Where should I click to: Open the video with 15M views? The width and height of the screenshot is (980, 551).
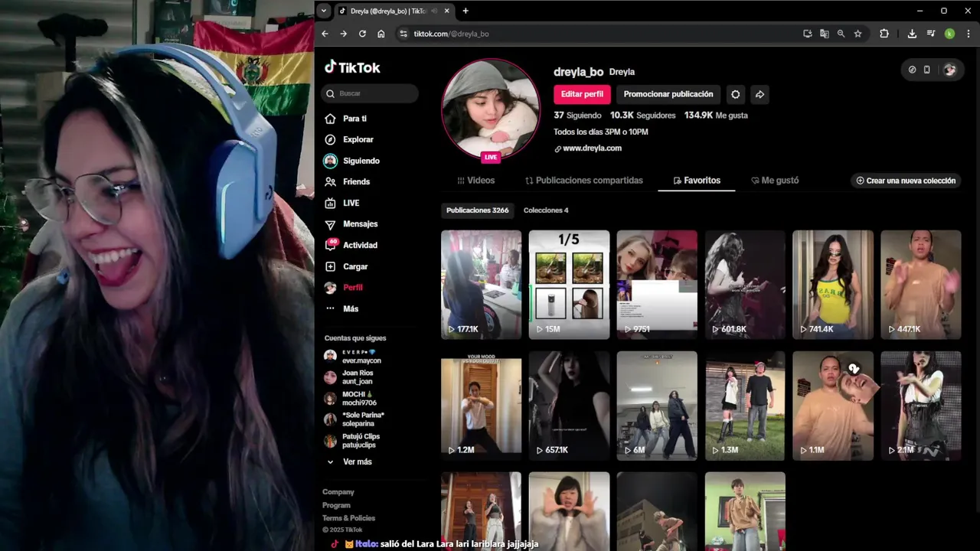click(569, 285)
